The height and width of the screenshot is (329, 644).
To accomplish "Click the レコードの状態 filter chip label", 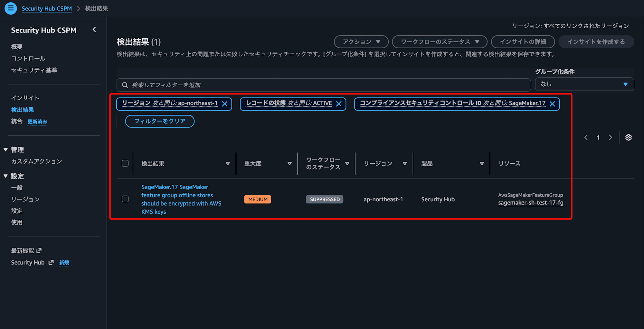I will [x=289, y=103].
